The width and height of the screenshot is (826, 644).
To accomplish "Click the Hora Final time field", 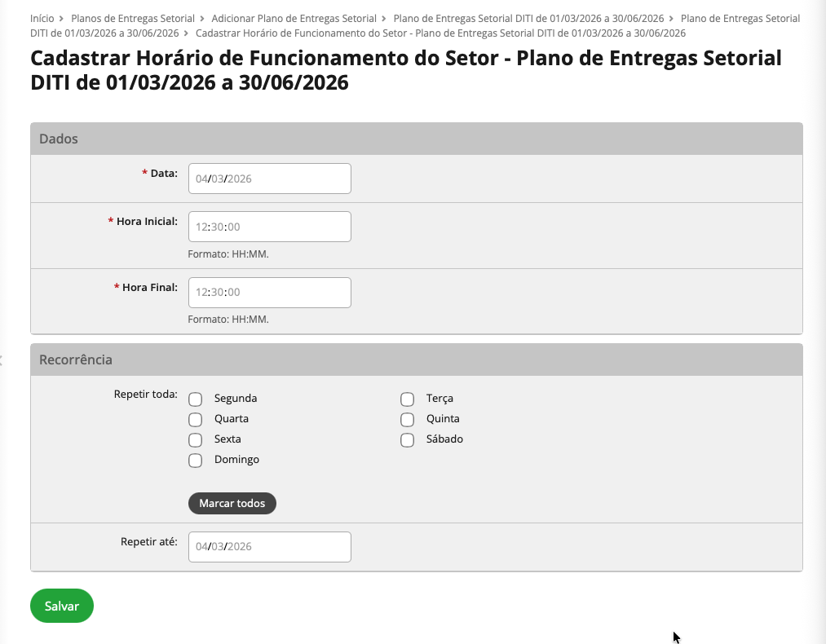I will click(x=269, y=293).
